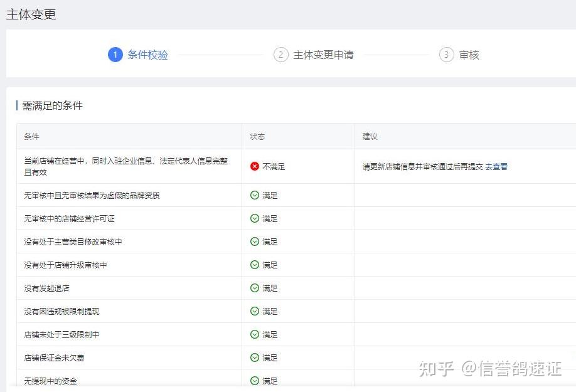
Task: Select the 条件校验 step label
Action: [x=147, y=55]
